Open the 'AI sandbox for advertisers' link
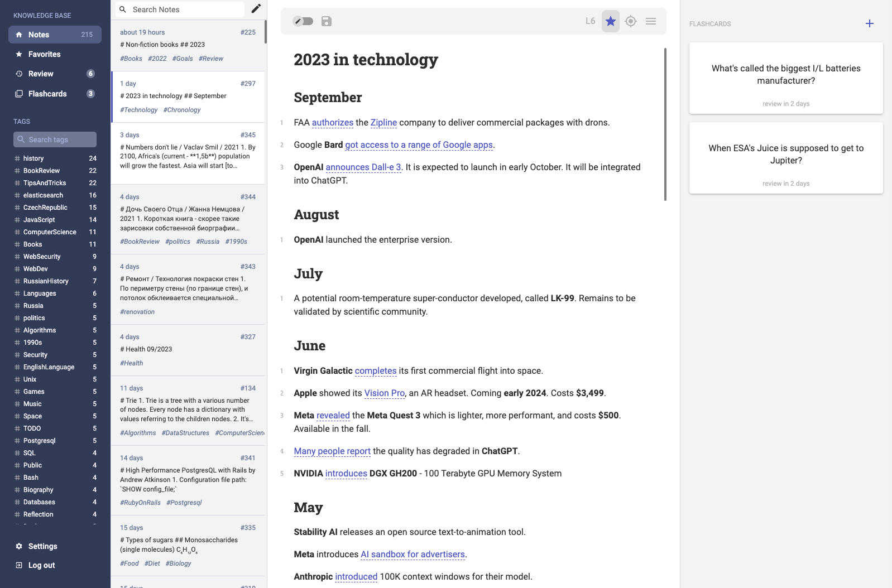This screenshot has height=588, width=892. point(413,555)
